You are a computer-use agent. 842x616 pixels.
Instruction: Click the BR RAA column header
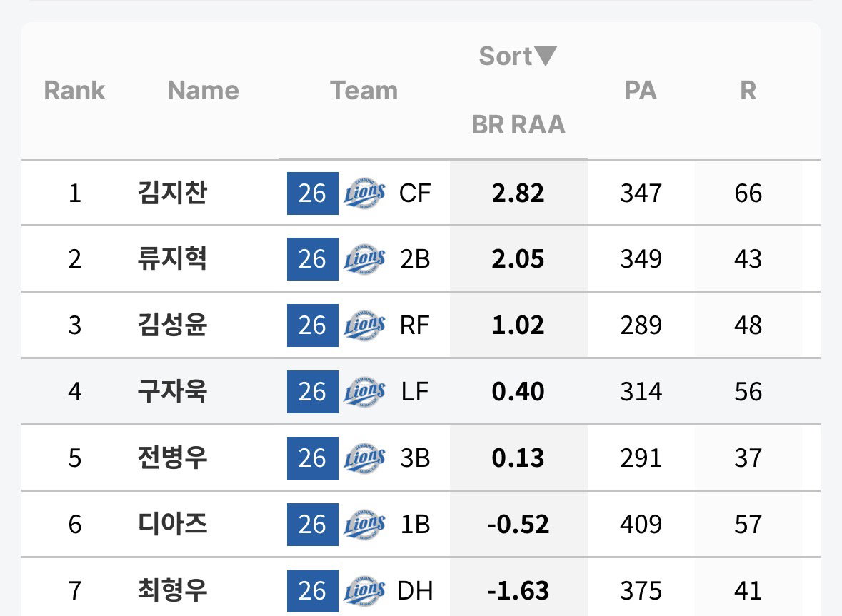coord(518,124)
